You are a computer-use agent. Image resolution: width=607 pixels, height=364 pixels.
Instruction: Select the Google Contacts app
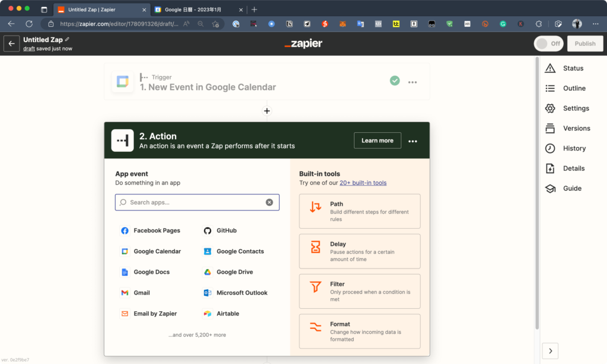pos(234,251)
